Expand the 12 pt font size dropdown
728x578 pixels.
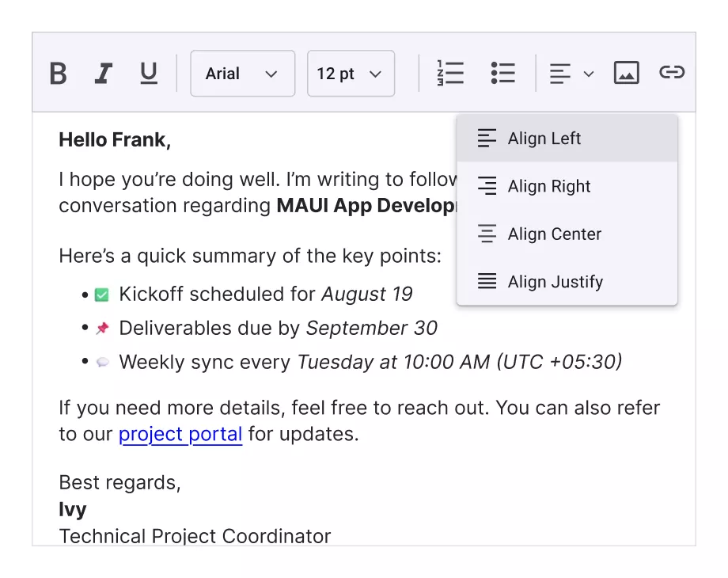click(351, 73)
